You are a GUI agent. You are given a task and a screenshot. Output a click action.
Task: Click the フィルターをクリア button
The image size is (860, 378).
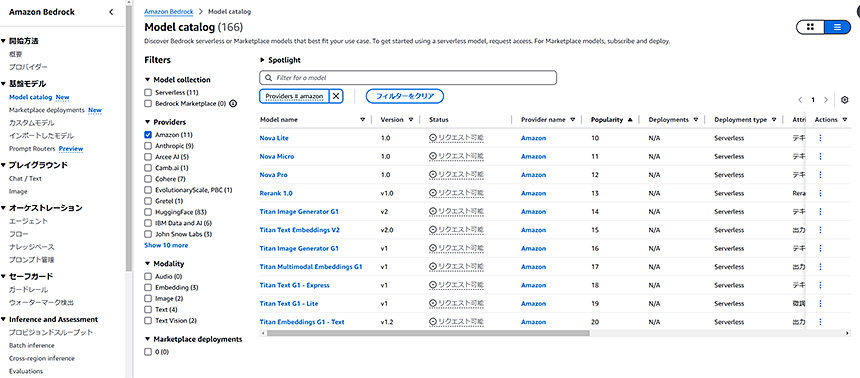(405, 96)
